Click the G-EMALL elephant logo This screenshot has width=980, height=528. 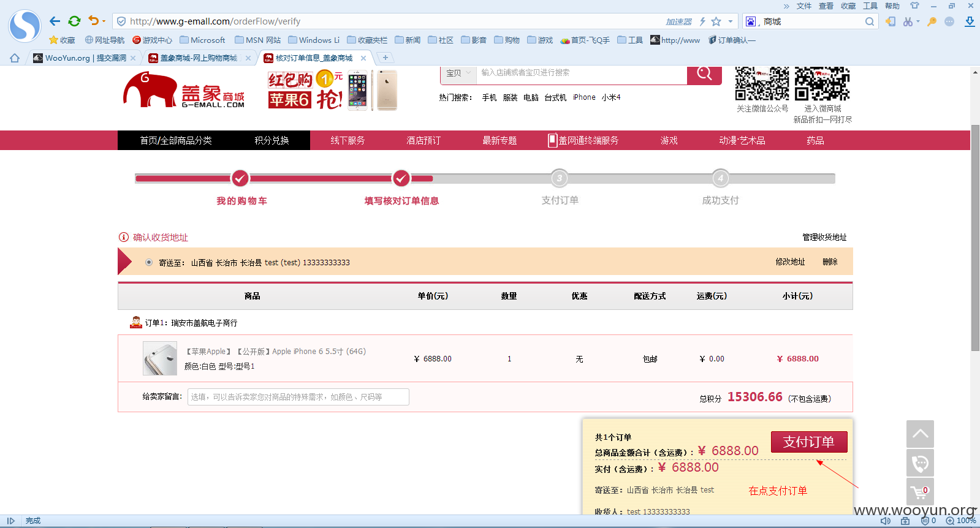[x=184, y=90]
